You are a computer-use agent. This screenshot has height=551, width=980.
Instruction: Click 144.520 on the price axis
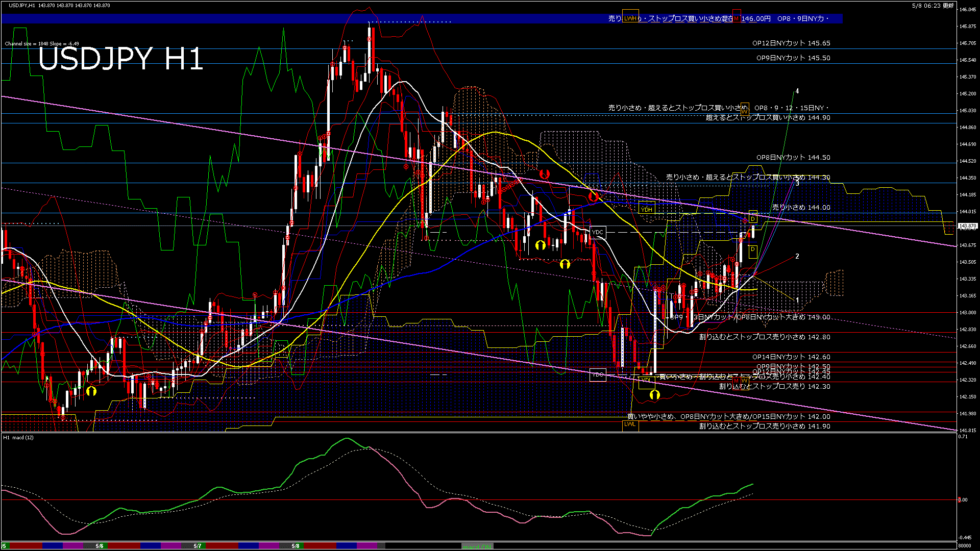point(968,161)
